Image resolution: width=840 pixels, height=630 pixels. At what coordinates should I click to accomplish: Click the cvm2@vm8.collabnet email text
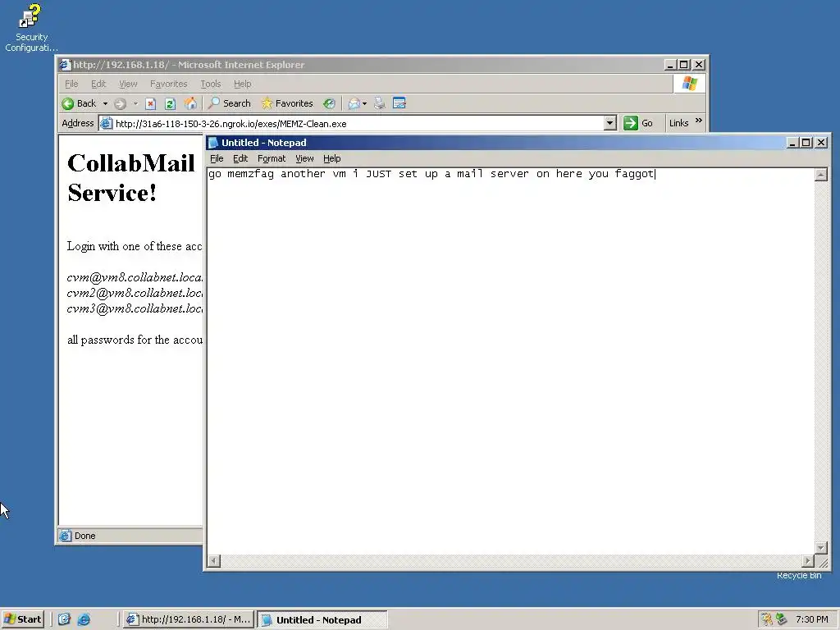click(x=135, y=293)
